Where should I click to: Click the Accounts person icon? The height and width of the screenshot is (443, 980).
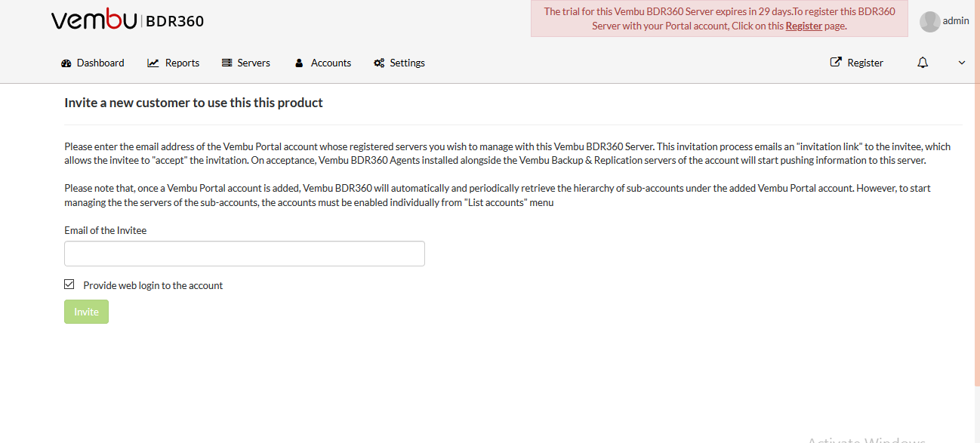point(299,63)
